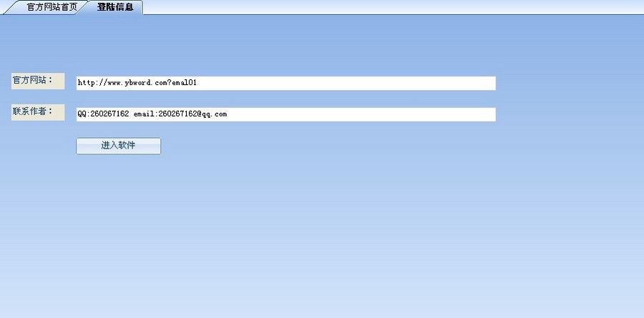Screen dimensions: 644x318
Task: Focus the 官方网站 URL input field
Action: [x=286, y=83]
